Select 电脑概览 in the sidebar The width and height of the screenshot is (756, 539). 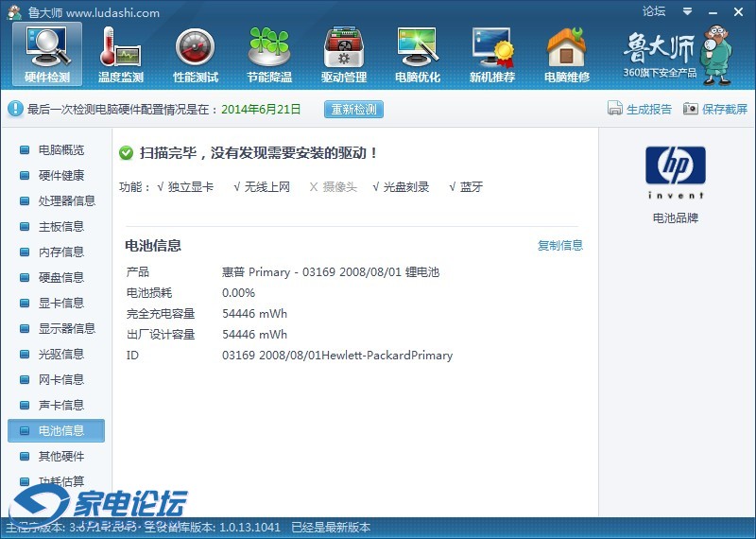60,150
